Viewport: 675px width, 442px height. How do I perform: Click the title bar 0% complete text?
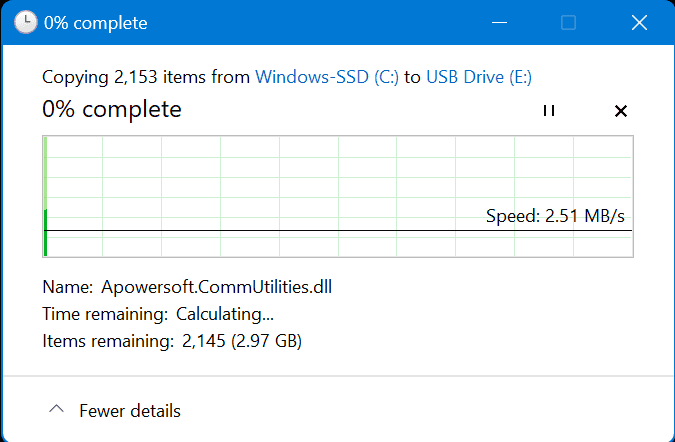click(x=96, y=22)
